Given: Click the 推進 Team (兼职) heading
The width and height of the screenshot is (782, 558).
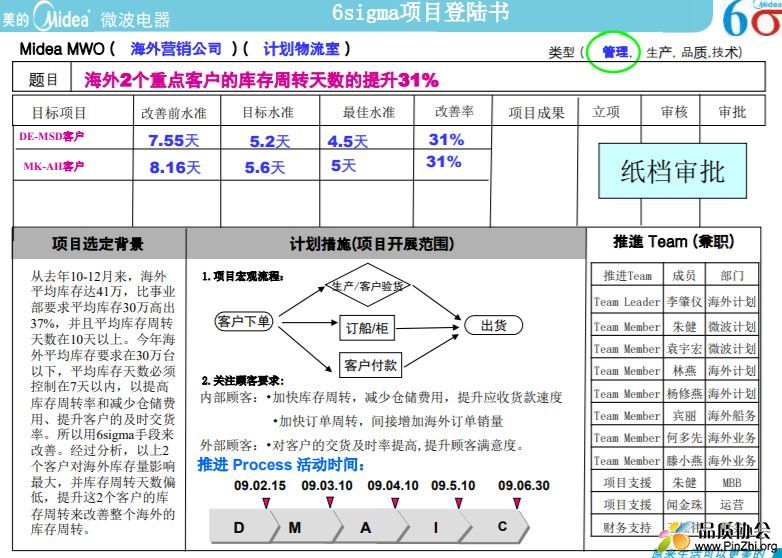Looking at the screenshot, I should tap(673, 242).
